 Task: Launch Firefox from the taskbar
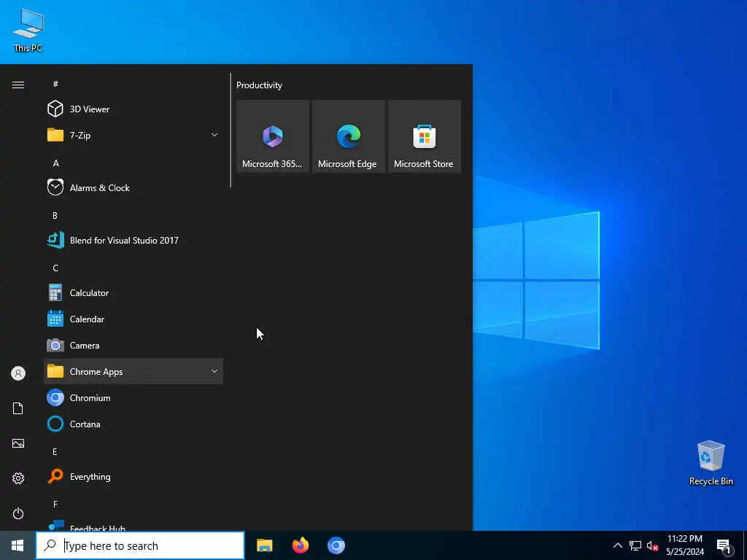(x=300, y=545)
